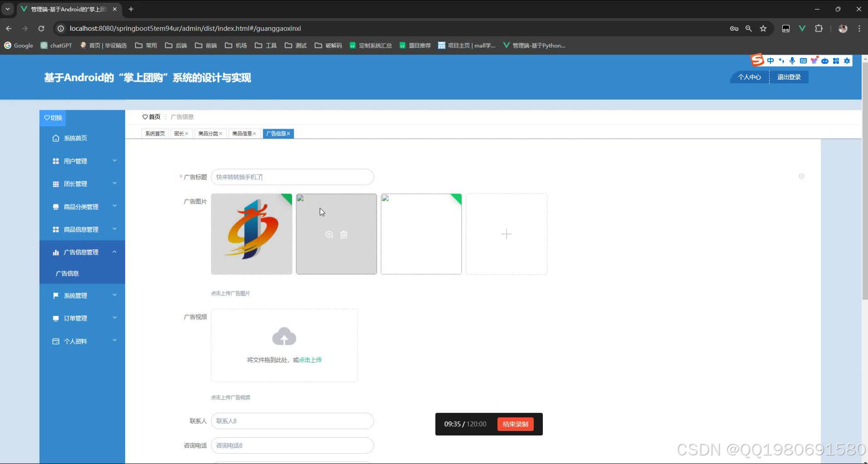This screenshot has width=868, height=464.
Task: Preview second ad image with magnifier icon
Action: coord(329,234)
